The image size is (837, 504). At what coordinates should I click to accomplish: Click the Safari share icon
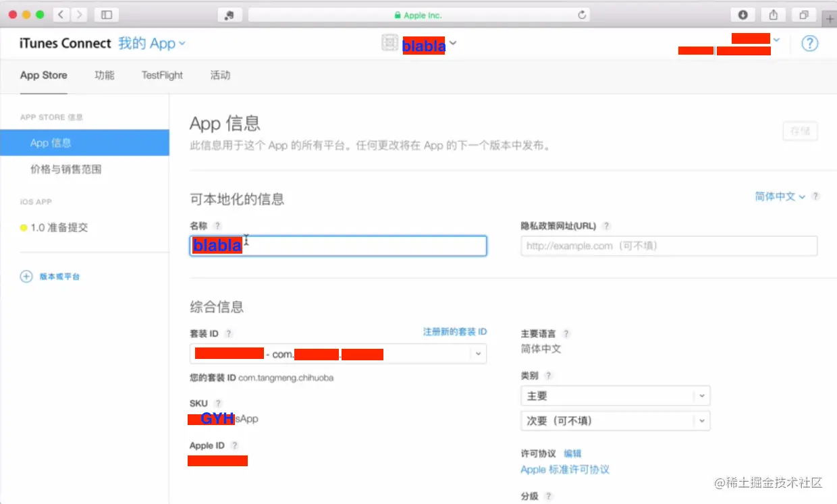click(x=774, y=15)
